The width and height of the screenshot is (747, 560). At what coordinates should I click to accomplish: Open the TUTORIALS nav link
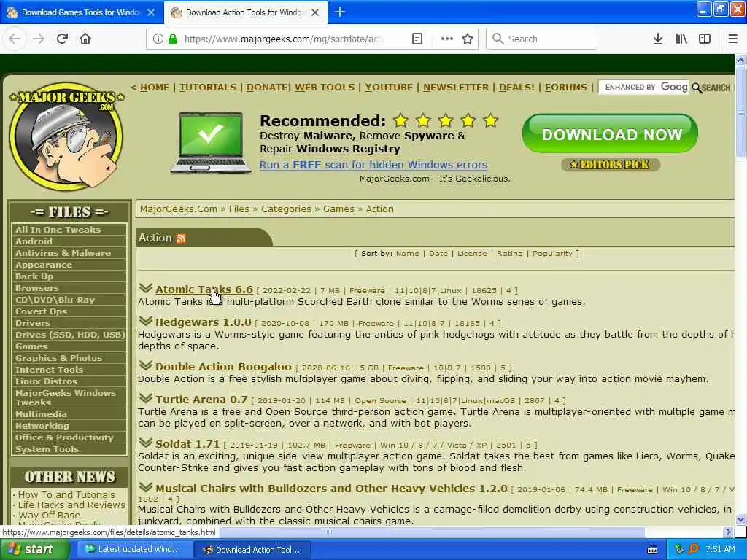208,87
